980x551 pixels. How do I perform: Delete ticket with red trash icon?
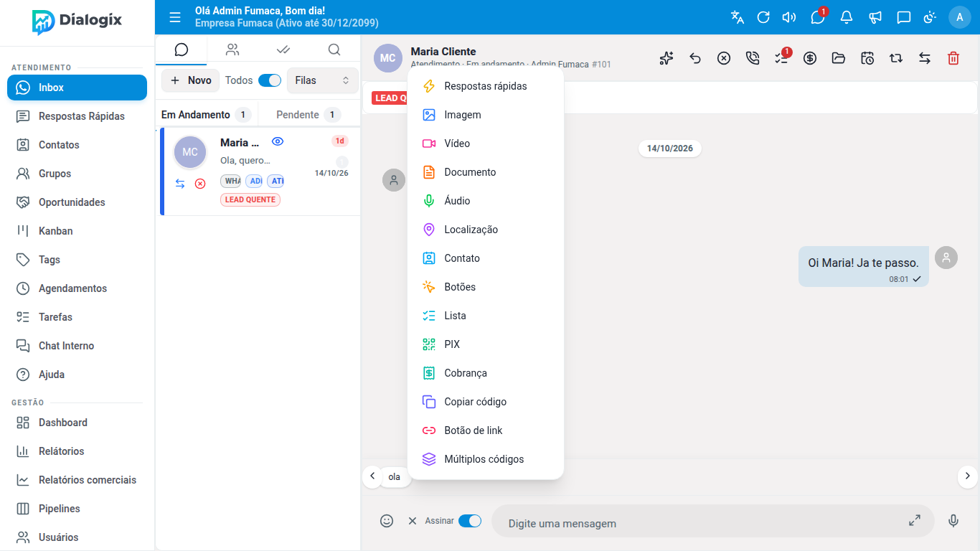click(x=953, y=58)
